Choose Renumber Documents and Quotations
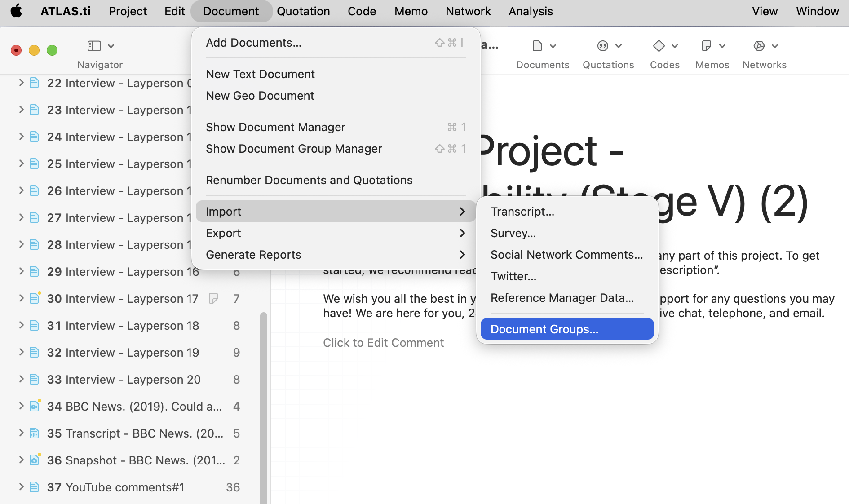 [x=336, y=180]
